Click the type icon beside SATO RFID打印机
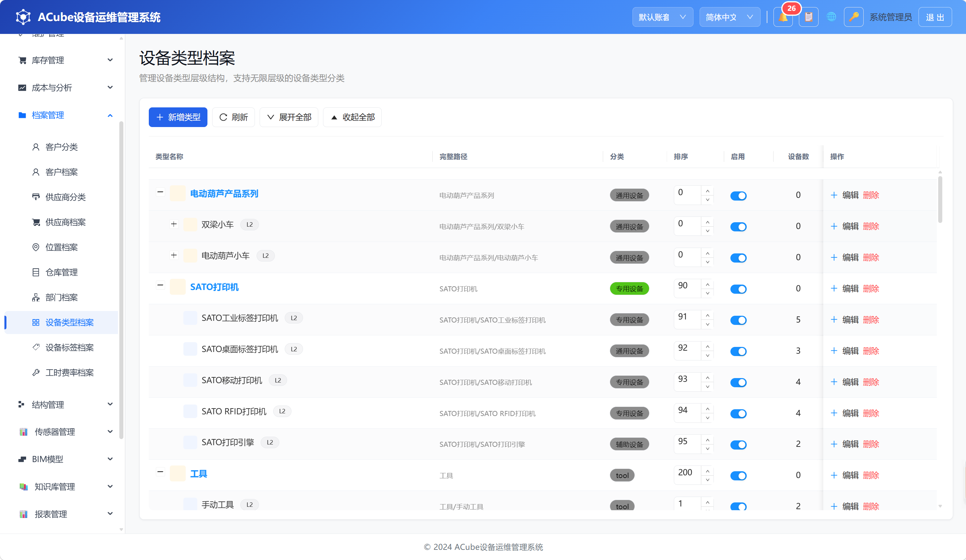Image resolution: width=966 pixels, height=560 pixels. click(x=190, y=411)
